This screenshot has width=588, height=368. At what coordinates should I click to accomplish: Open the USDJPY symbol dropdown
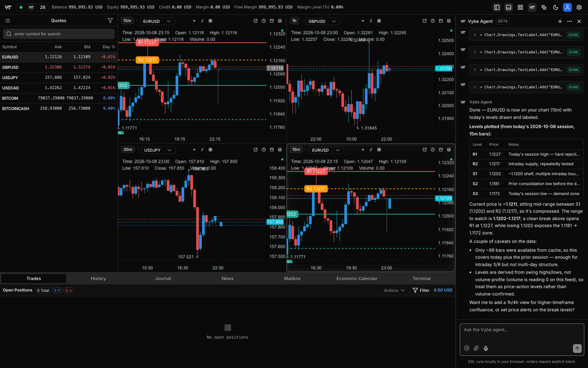(x=158, y=150)
